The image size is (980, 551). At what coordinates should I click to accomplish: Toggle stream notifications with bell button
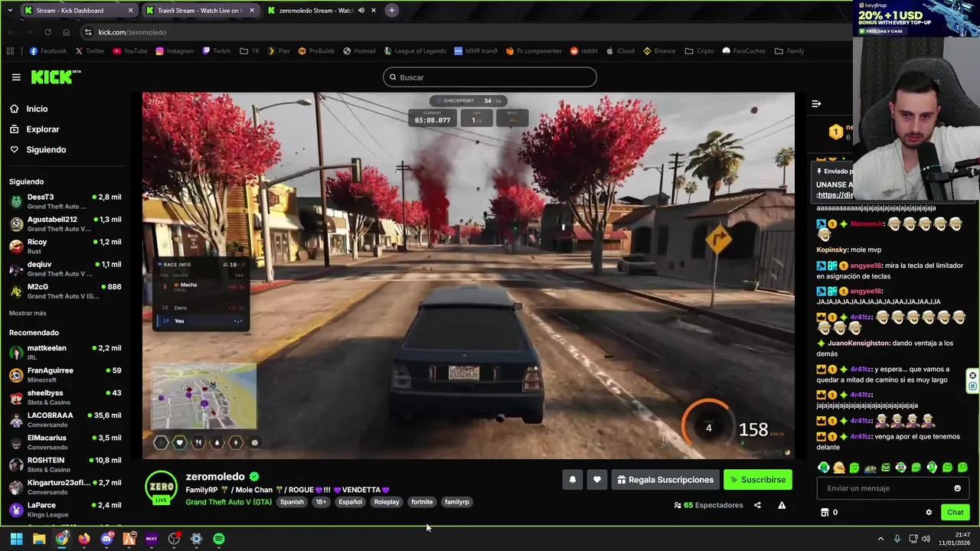572,480
